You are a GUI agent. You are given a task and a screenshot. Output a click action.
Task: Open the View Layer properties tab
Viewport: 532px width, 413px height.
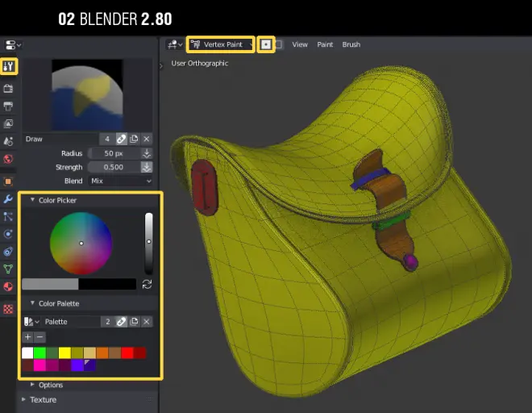(x=8, y=123)
